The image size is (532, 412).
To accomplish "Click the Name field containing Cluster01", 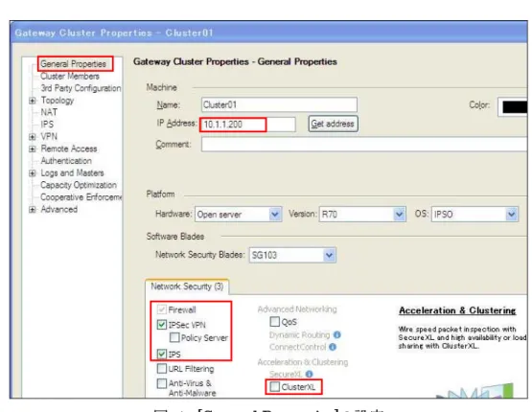I will (x=279, y=104).
